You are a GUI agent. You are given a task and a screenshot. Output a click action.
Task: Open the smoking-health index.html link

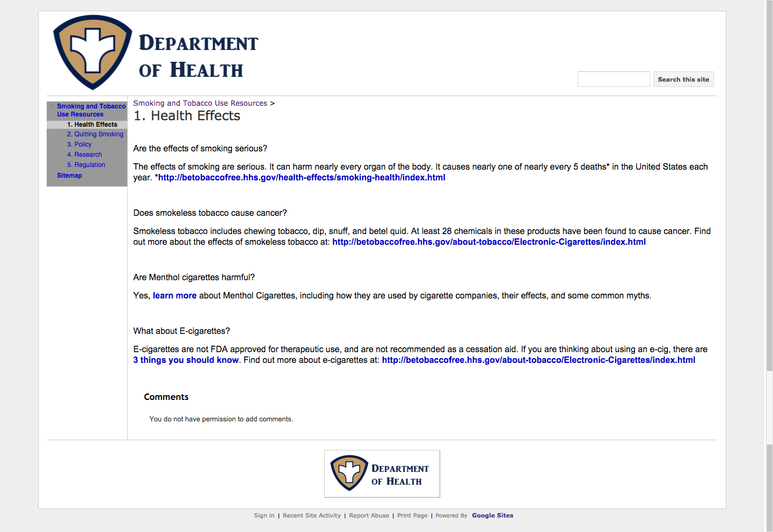[302, 178]
